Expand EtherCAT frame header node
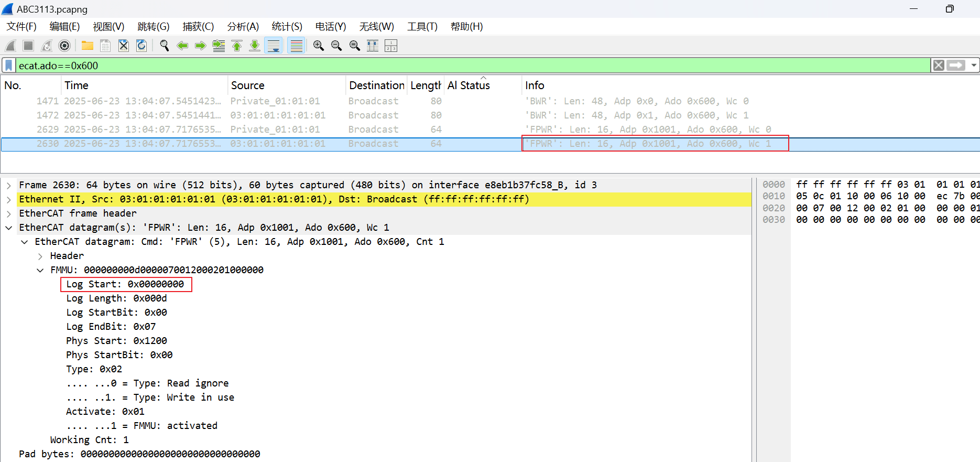980x462 pixels. click(9, 213)
